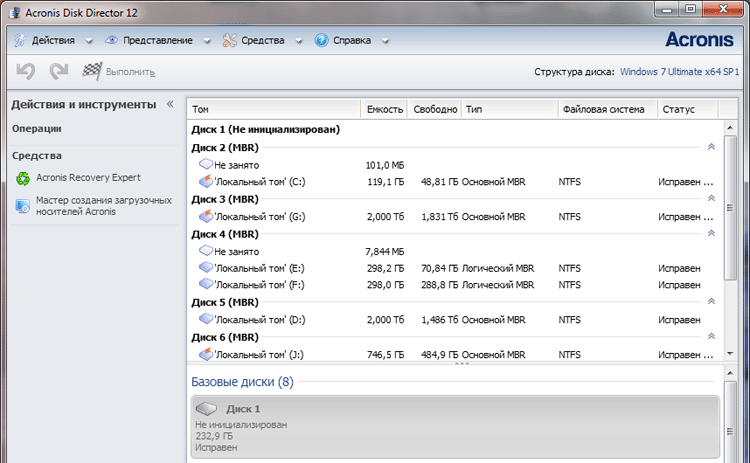Click Не занято icon under Диск 2
Viewport: 750px width, 463px height.
[206, 164]
